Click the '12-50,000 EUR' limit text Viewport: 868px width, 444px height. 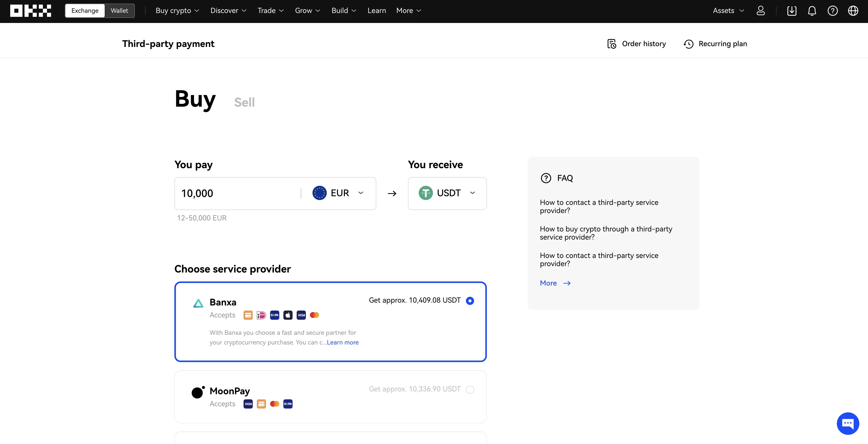point(201,218)
